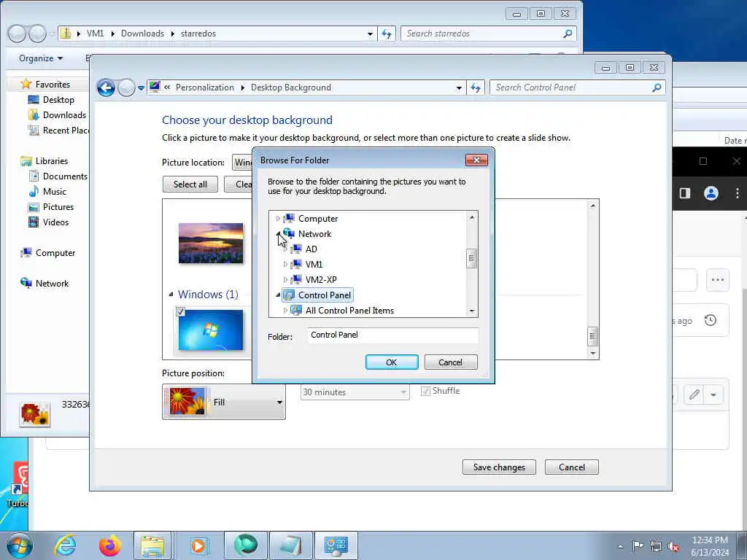Open Pictures library in Explorer sidebar
The width and height of the screenshot is (747, 560).
(58, 206)
